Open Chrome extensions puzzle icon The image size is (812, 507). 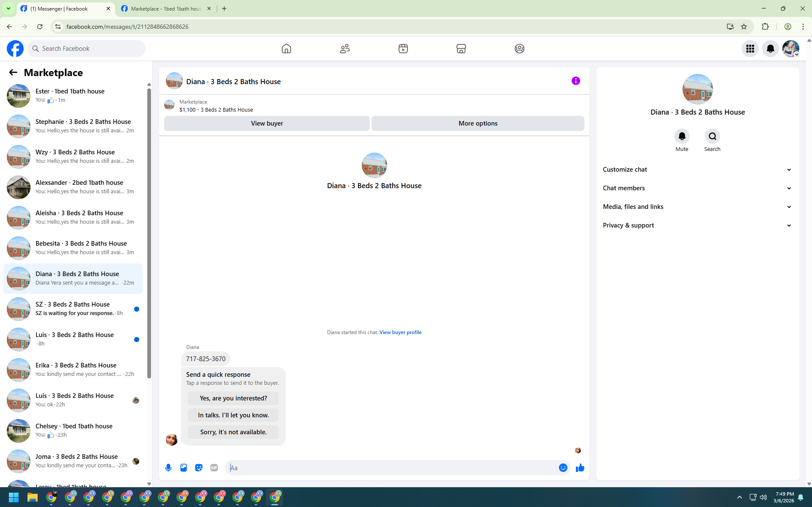tap(765, 27)
